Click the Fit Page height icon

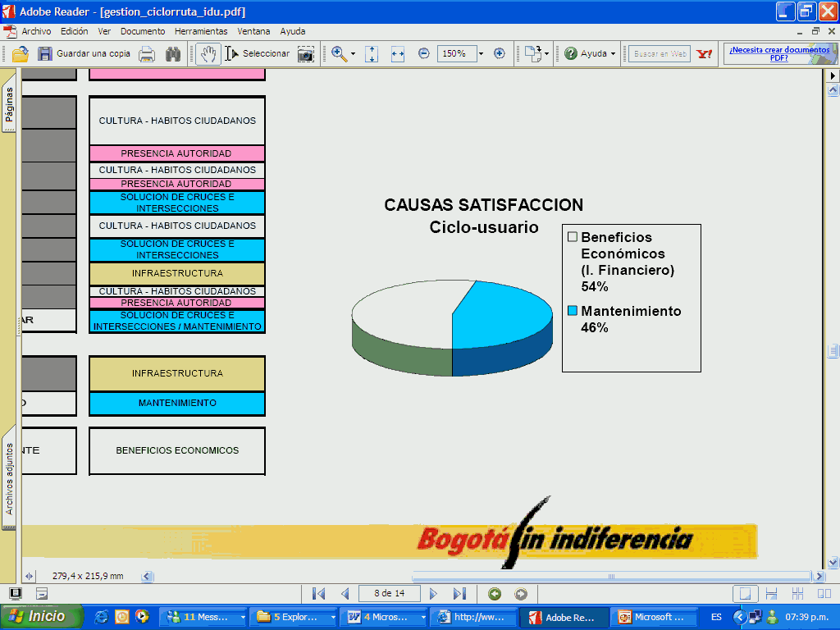[372, 54]
